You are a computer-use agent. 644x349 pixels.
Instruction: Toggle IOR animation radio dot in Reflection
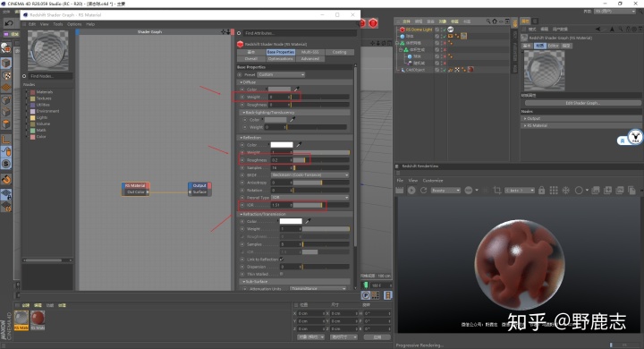[x=242, y=205]
